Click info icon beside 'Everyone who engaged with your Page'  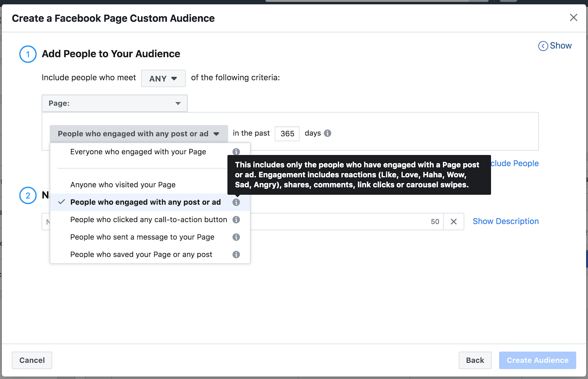click(236, 152)
